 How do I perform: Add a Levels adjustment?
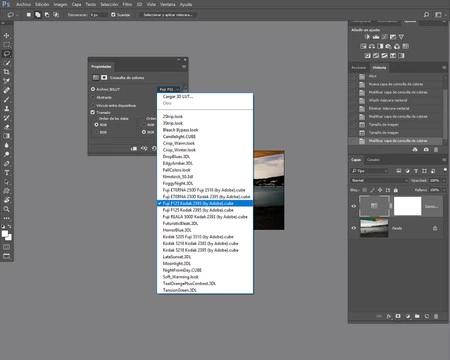click(376, 37)
